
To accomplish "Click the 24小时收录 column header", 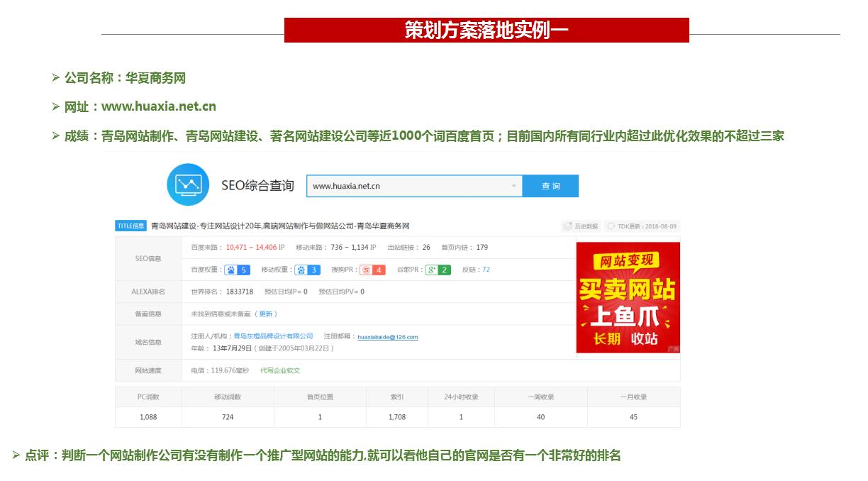I will pyautogui.click(x=461, y=397).
